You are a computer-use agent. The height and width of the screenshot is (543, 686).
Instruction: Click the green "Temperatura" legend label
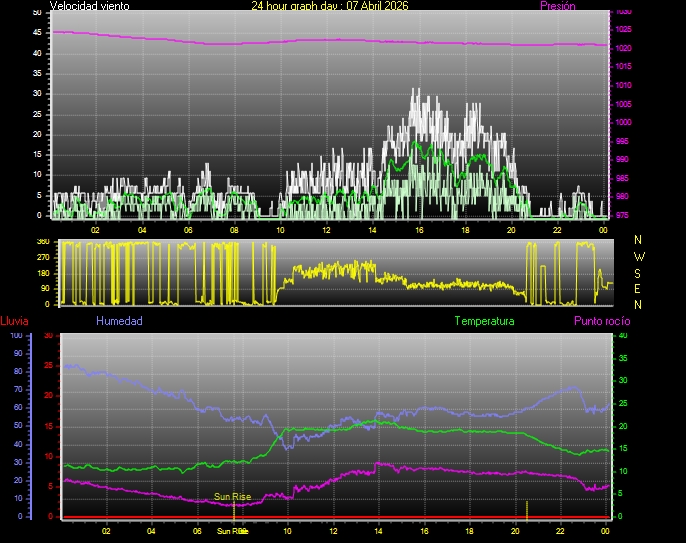484,321
